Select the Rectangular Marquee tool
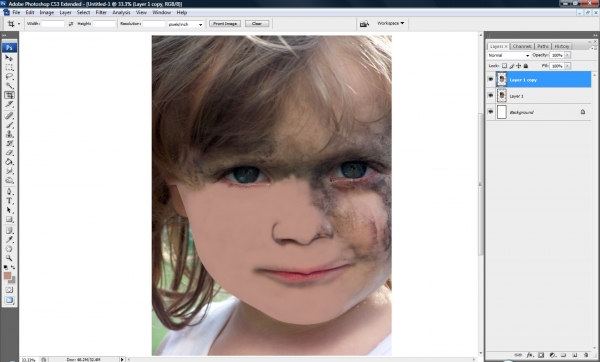600x362 pixels. coord(9,67)
